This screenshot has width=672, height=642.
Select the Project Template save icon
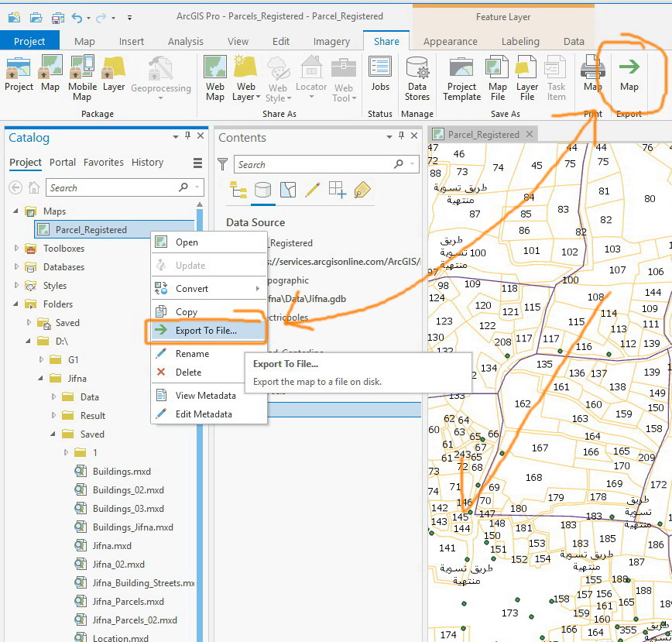(x=461, y=68)
